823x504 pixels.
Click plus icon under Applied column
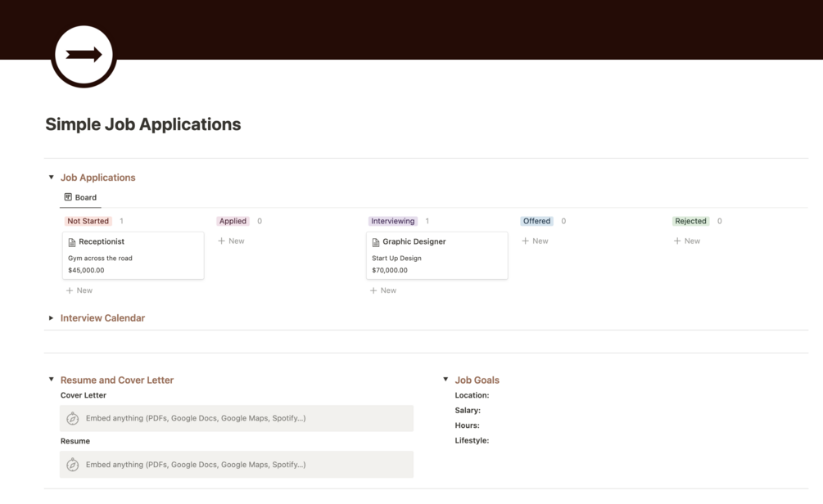click(222, 241)
